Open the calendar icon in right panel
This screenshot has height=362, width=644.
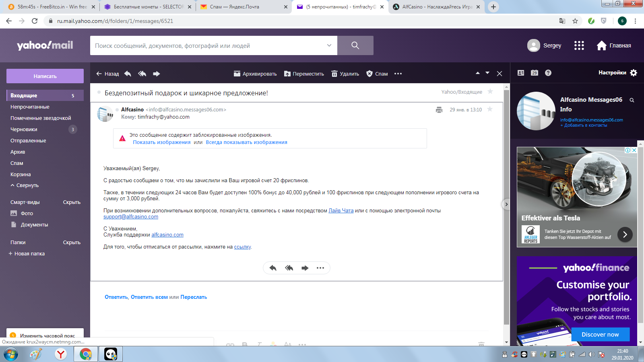[x=535, y=73]
